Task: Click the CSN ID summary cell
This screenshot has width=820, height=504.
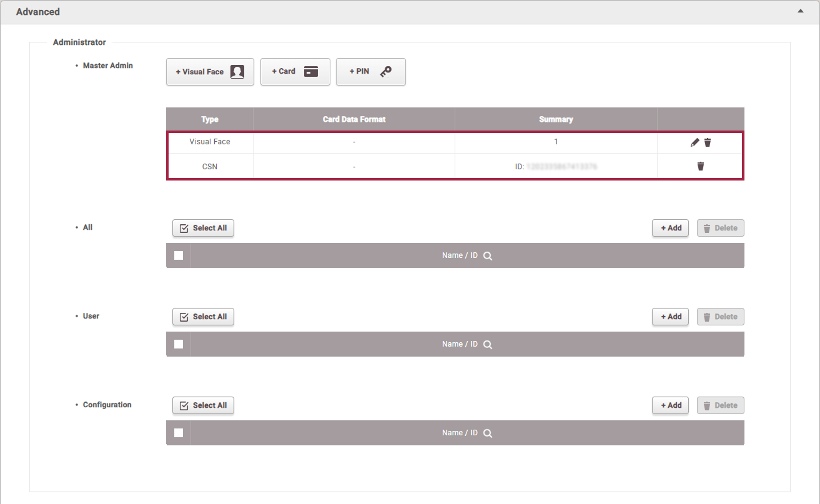Action: click(556, 166)
